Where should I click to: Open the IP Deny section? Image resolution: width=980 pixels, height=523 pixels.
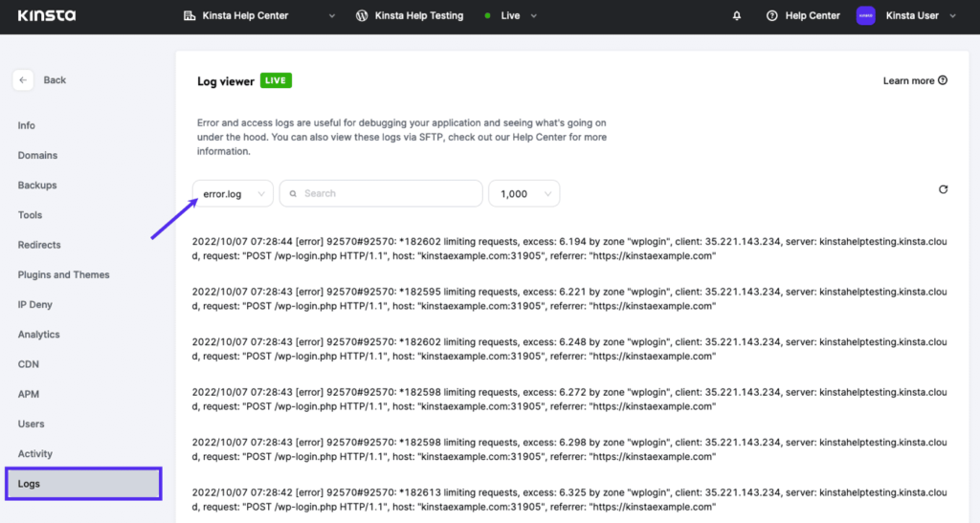[34, 305]
